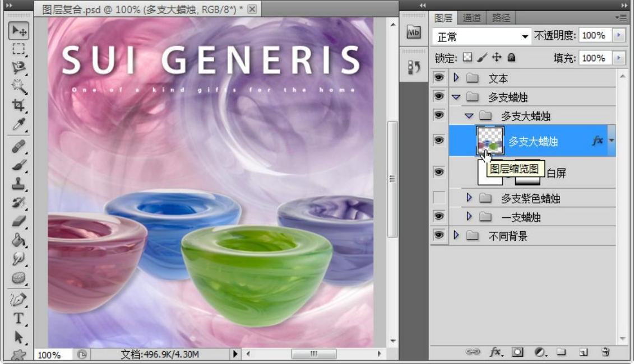Hide the 不同背景 layer group
This screenshot has height=364, width=634.
439,235
